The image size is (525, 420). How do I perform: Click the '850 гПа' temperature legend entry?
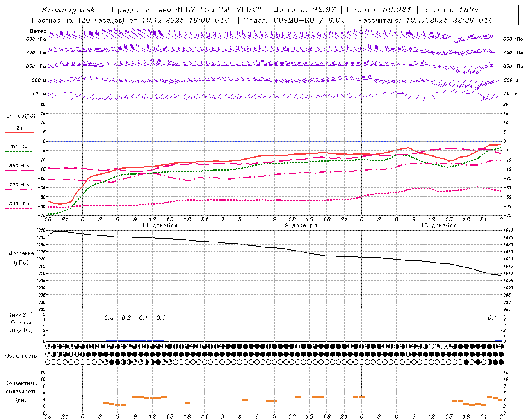click(x=19, y=166)
